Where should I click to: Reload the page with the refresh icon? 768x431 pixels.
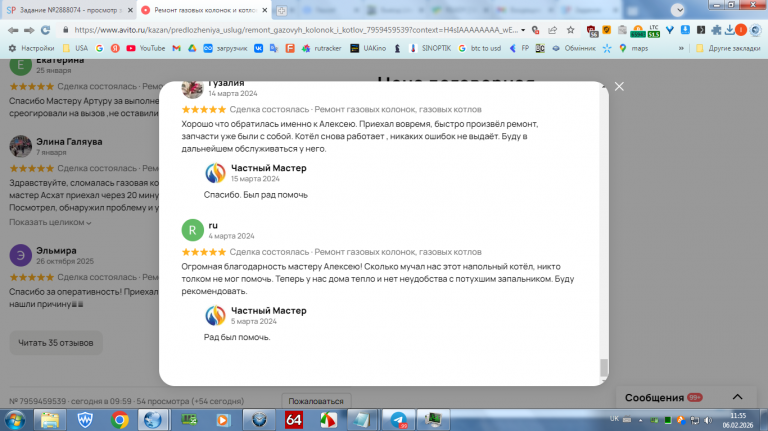pos(46,30)
